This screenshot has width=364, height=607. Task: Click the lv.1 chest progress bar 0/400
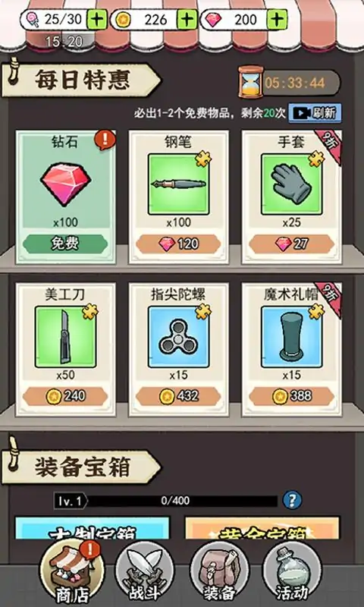click(166, 501)
